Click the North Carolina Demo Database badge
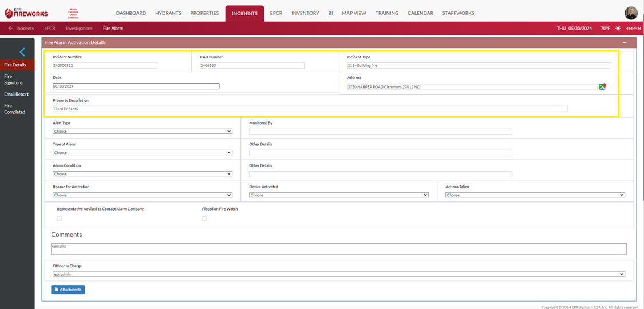This screenshot has width=644, height=309. tap(73, 13)
